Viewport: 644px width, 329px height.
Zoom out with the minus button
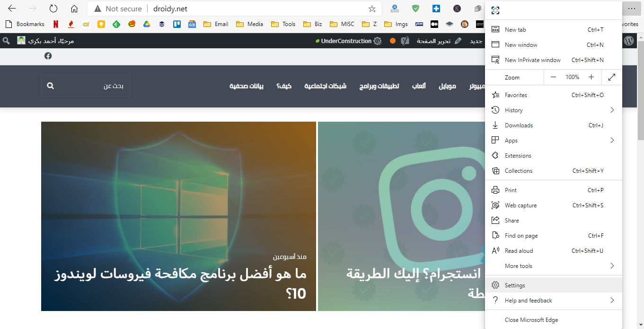(553, 77)
